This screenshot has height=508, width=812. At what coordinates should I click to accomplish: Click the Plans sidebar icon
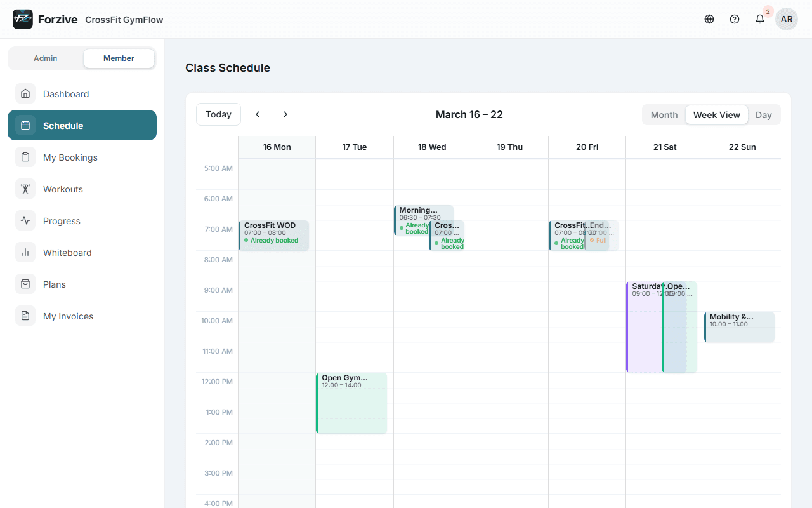(x=25, y=284)
